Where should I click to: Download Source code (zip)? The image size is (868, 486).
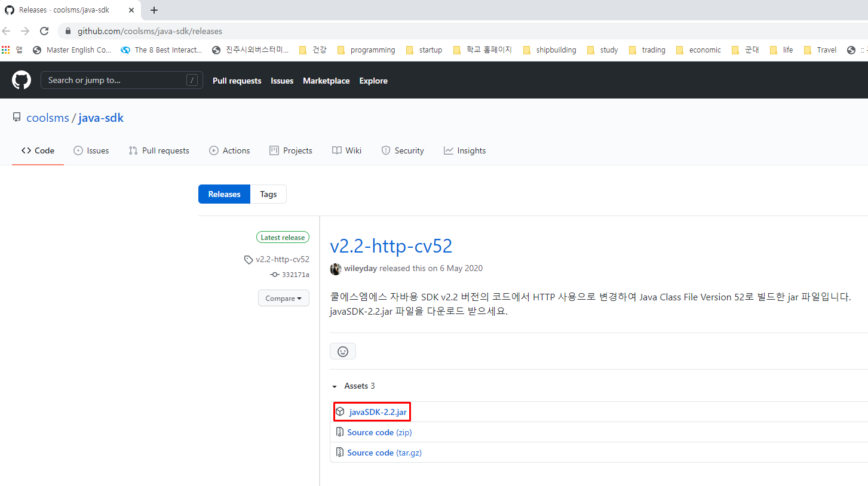pyautogui.click(x=379, y=432)
